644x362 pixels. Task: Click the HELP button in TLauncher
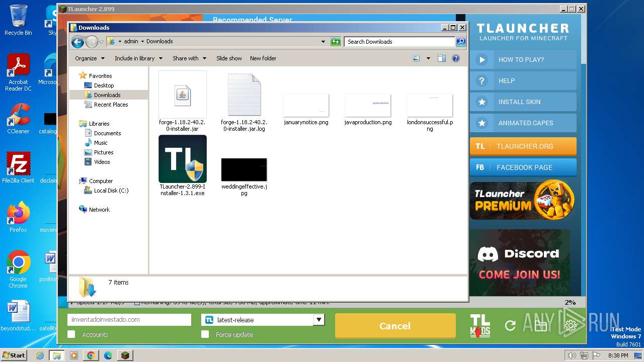(x=523, y=80)
